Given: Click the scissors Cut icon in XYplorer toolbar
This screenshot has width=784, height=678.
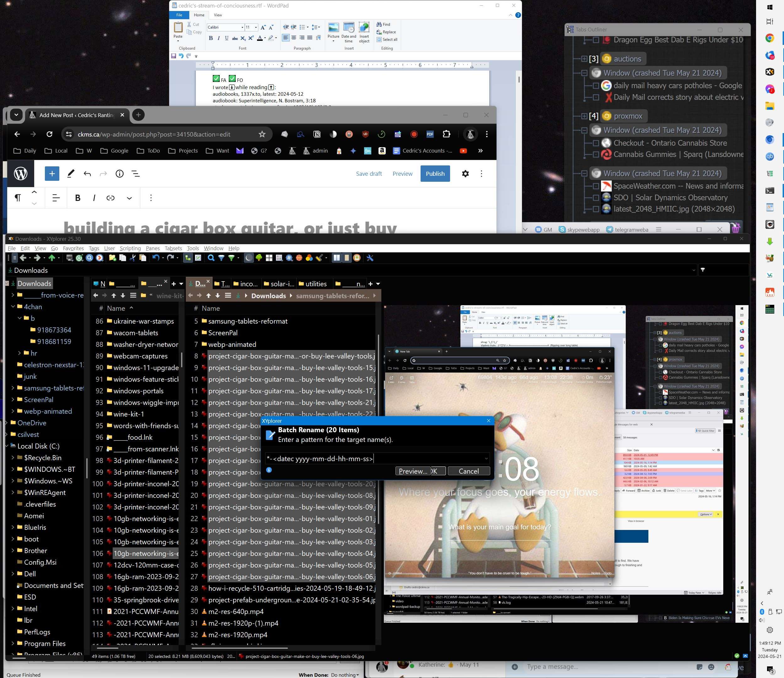Looking at the screenshot, I should point(132,258).
